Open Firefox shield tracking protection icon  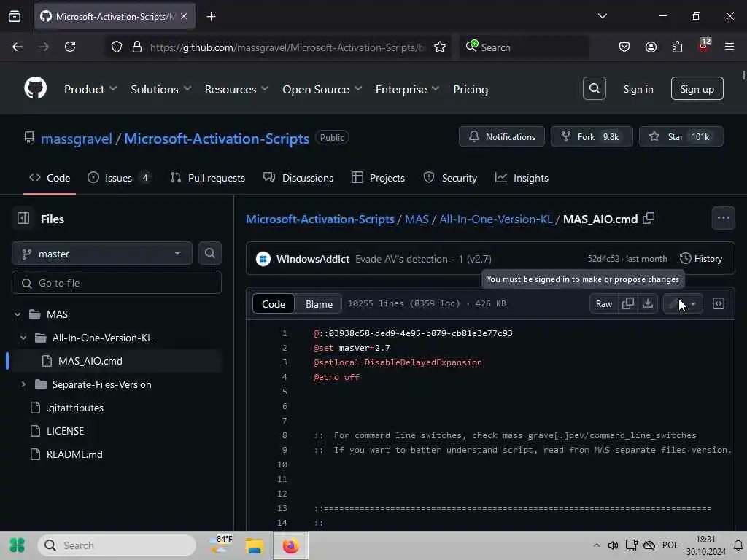pyautogui.click(x=117, y=47)
